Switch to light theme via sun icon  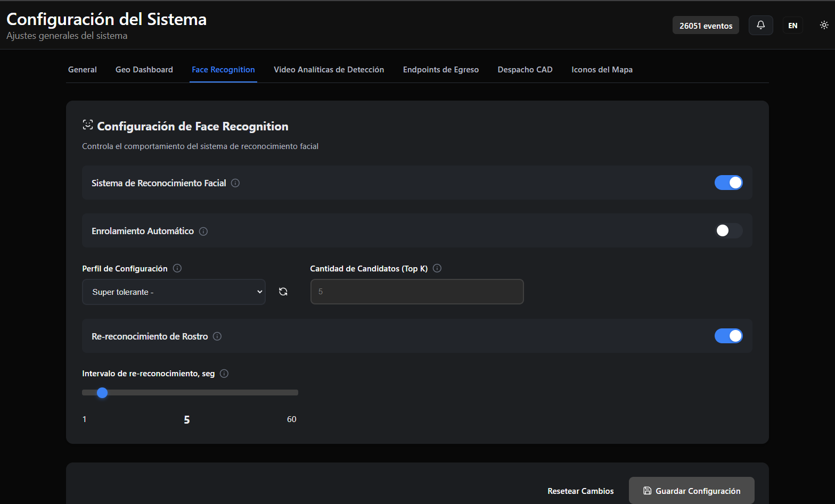tap(824, 25)
